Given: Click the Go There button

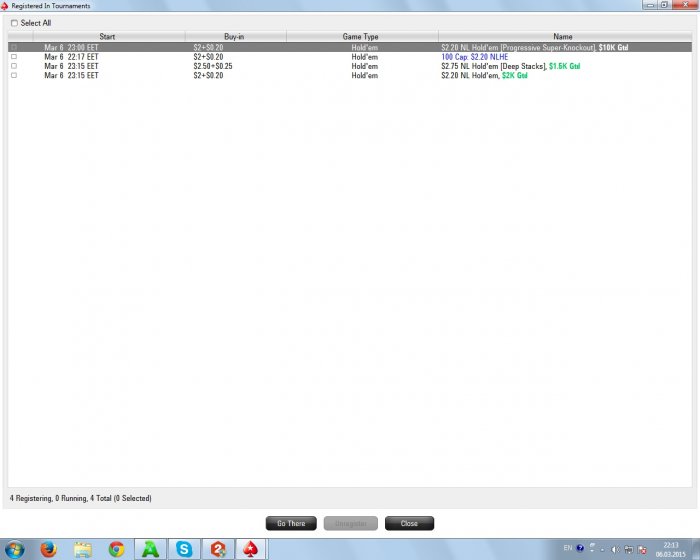Looking at the screenshot, I should coord(291,523).
